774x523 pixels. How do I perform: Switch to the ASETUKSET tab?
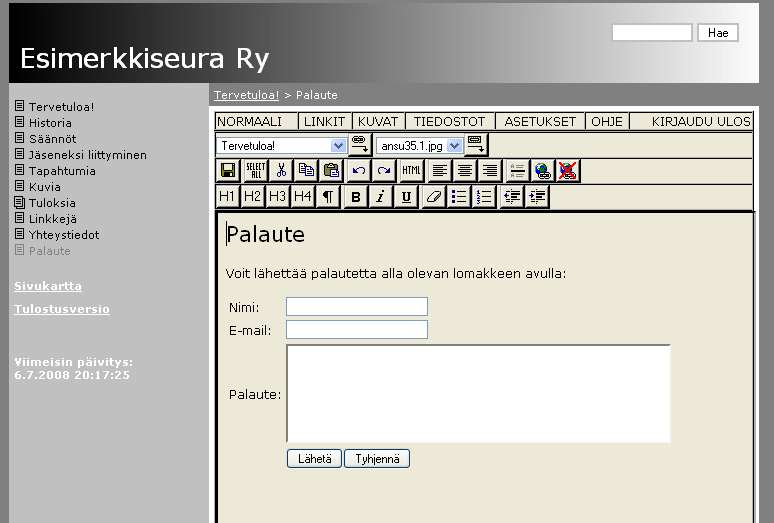point(540,121)
